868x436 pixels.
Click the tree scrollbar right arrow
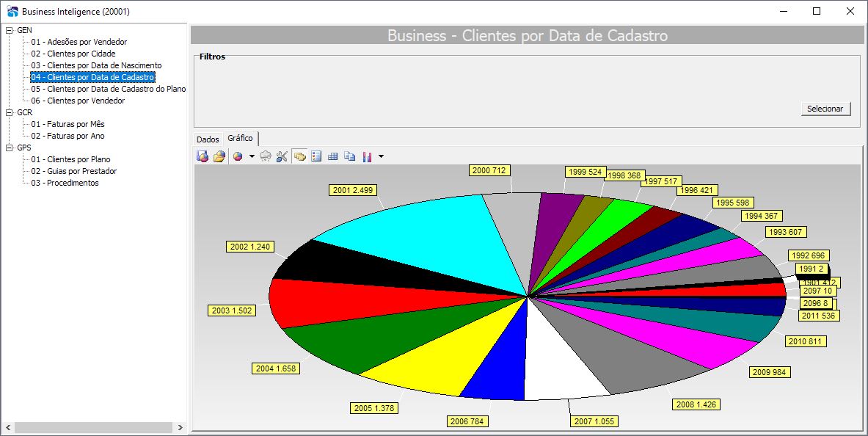180,428
